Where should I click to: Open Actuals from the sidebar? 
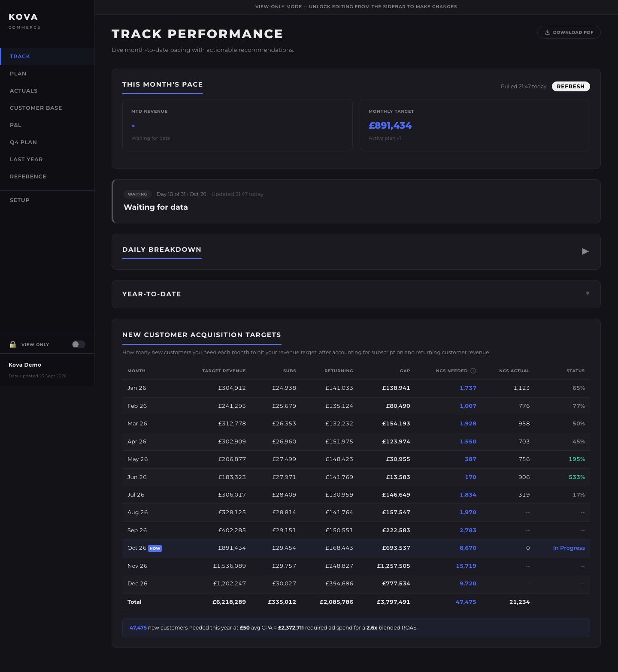click(47, 91)
